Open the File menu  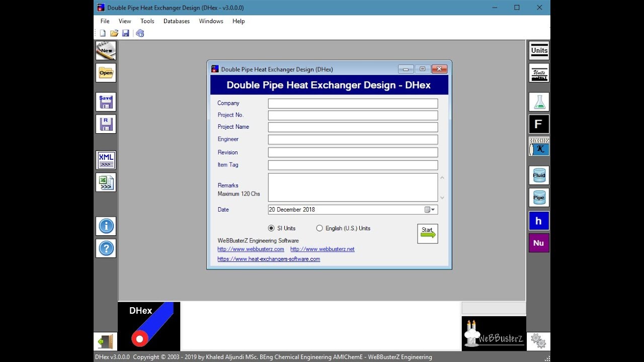105,21
